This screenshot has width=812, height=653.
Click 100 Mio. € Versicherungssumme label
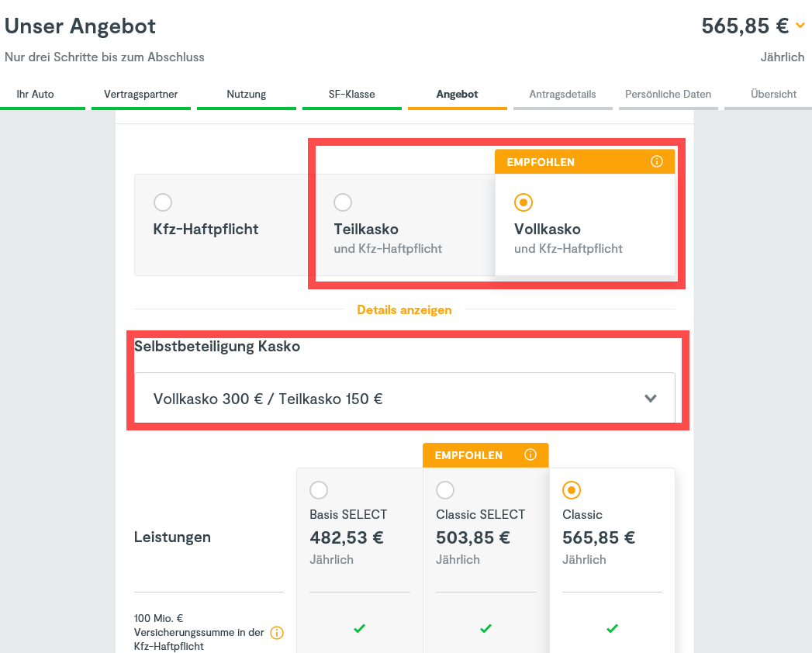point(199,632)
